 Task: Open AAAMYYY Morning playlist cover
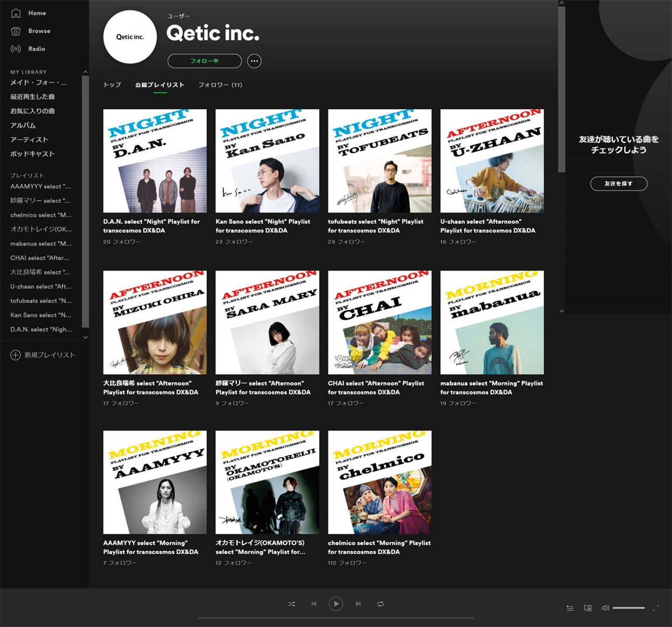point(155,482)
